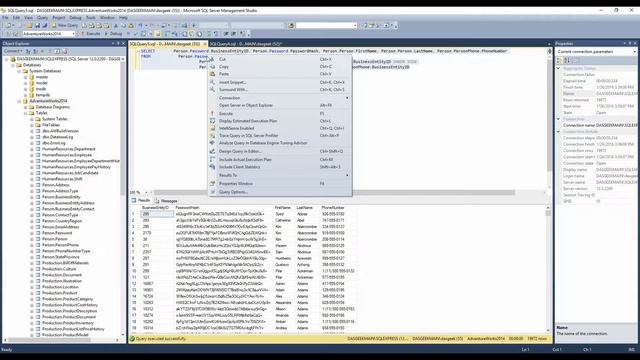The image size is (640, 360).
Task: Switch to the second SQLQuery tab
Action: click(246, 44)
